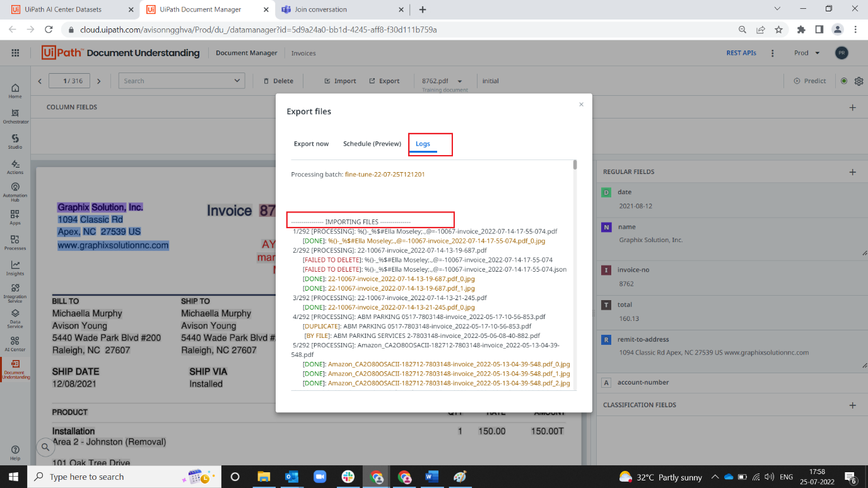
Task: Bookmark this page with the star icon
Action: 778,30
